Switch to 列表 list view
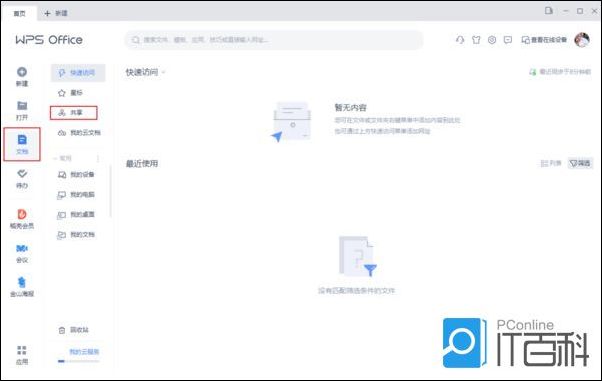Screen dimensions: 602x381 tap(551, 163)
